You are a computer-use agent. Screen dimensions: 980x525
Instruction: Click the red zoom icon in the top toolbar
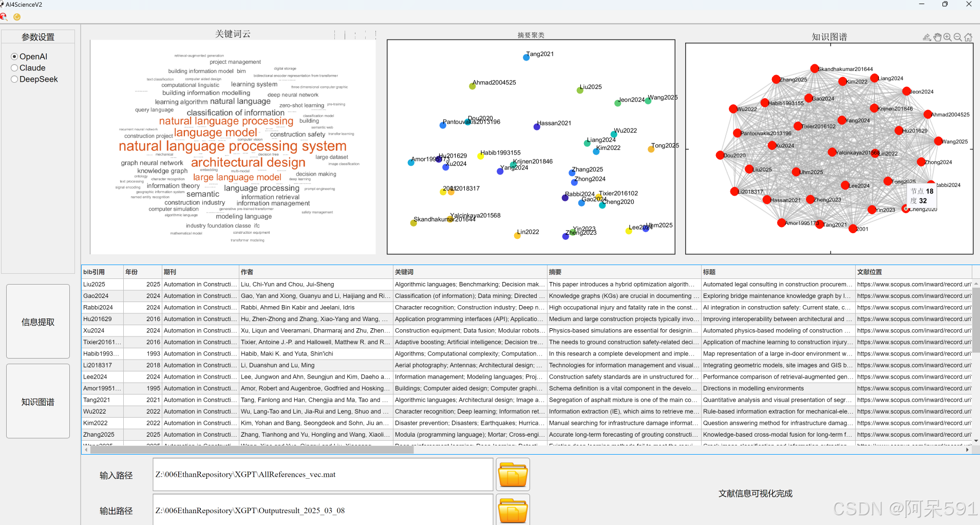(4, 16)
